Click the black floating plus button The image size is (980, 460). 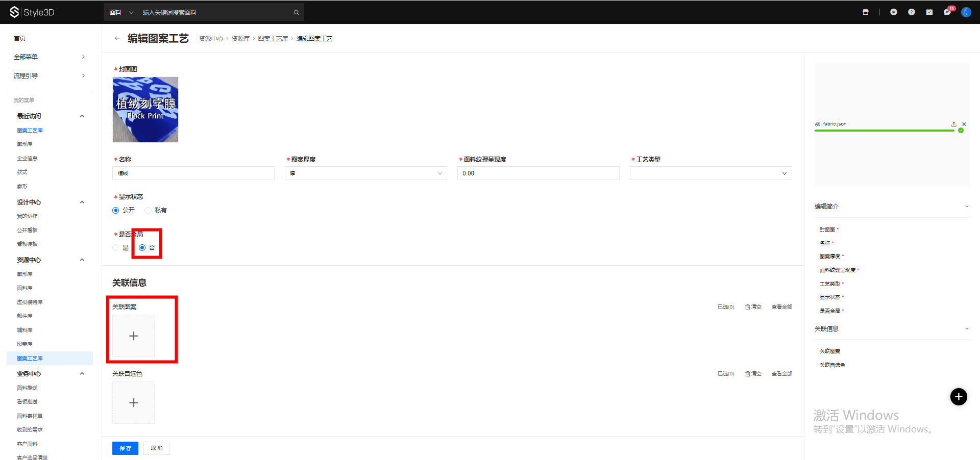(958, 397)
